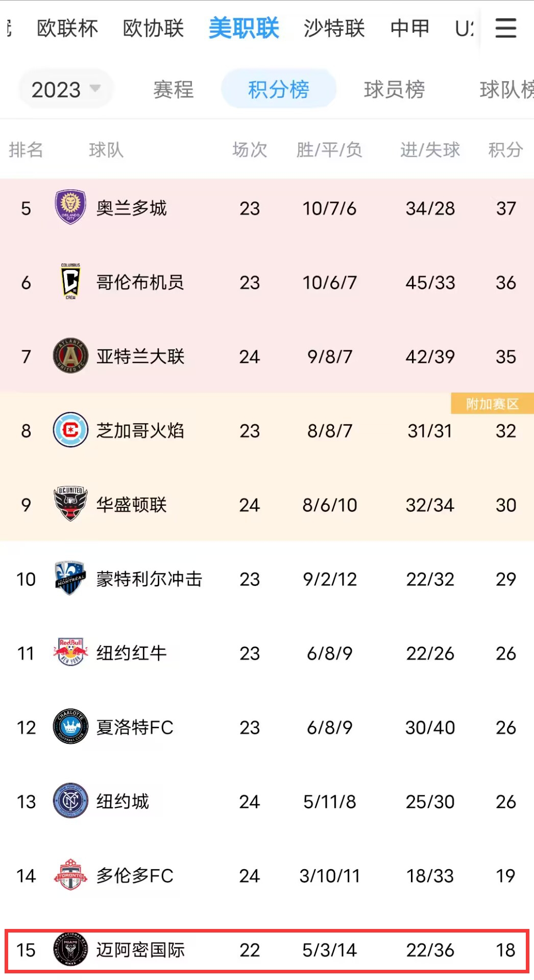Click the 积分 column header
The height and width of the screenshot is (980, 534).
point(505,150)
